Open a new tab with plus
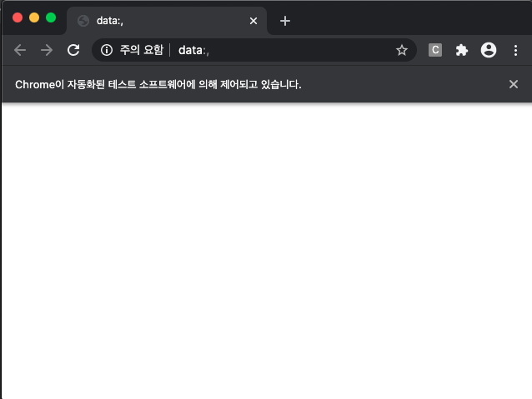 point(285,21)
